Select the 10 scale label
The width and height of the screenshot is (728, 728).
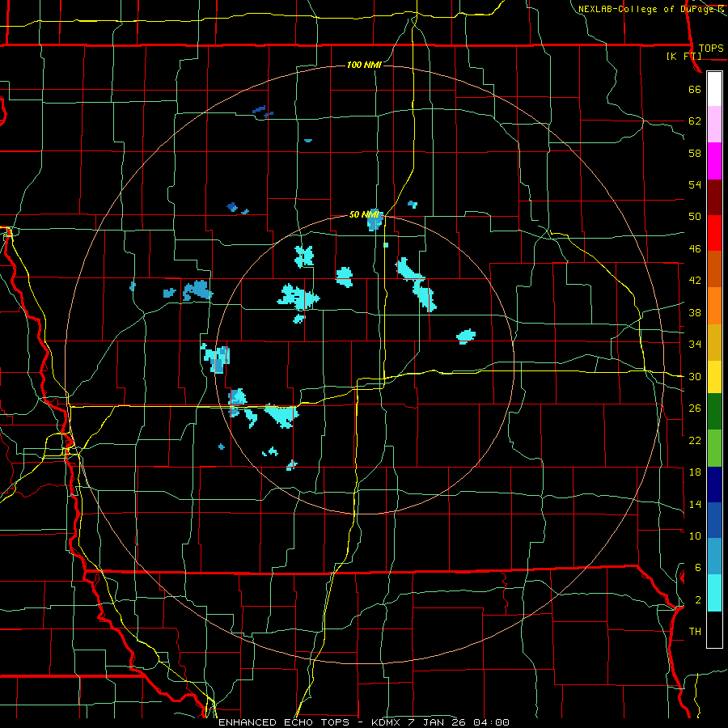[x=695, y=535]
